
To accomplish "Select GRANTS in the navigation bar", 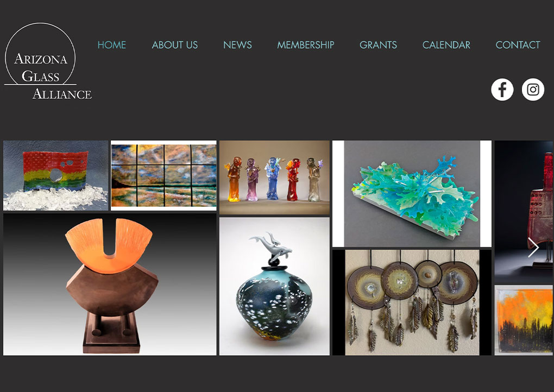I will [378, 45].
